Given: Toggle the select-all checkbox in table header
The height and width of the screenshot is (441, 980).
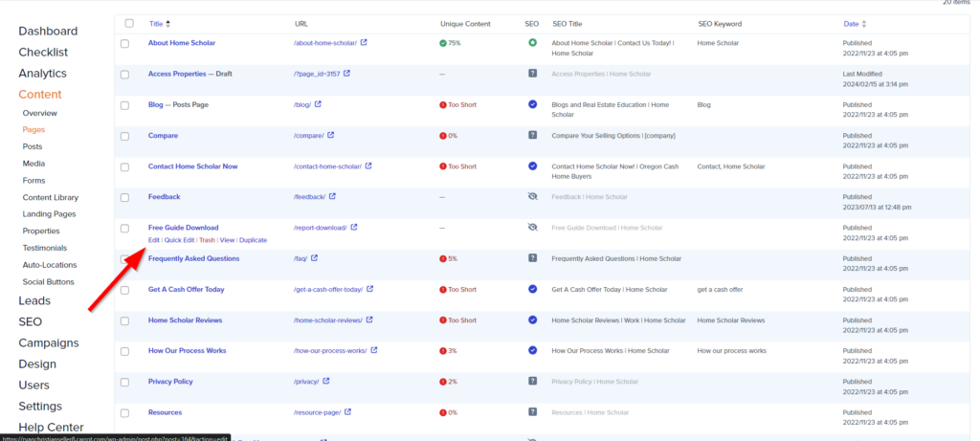Looking at the screenshot, I should click(x=129, y=24).
